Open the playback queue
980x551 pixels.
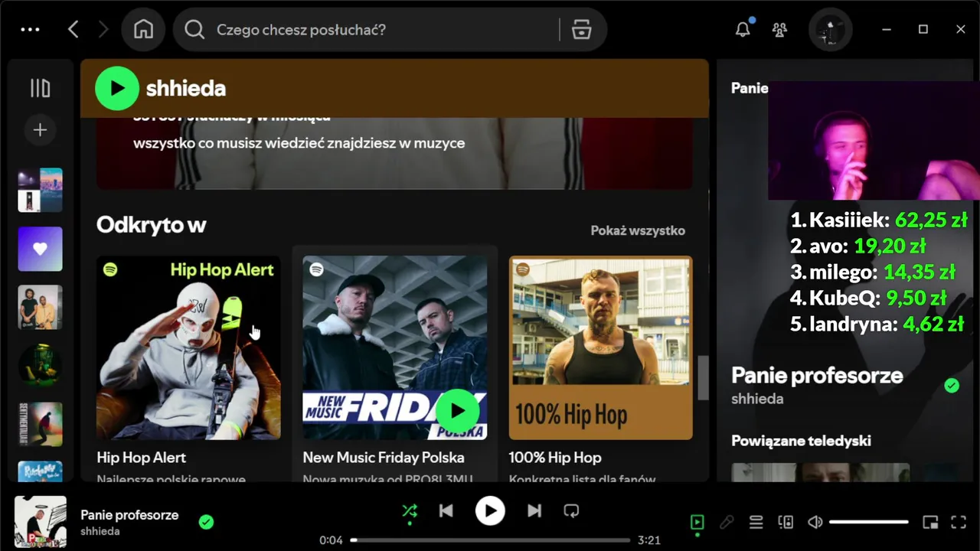tap(756, 522)
